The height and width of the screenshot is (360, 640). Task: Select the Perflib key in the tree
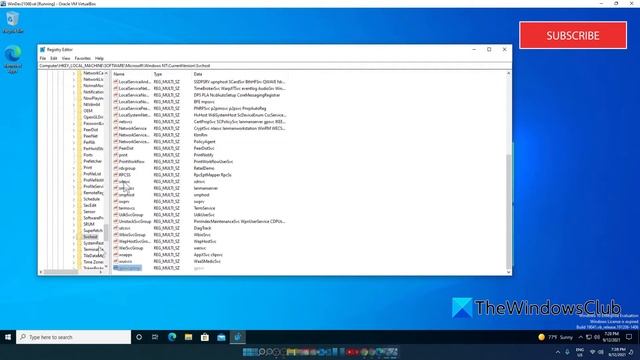89,142
